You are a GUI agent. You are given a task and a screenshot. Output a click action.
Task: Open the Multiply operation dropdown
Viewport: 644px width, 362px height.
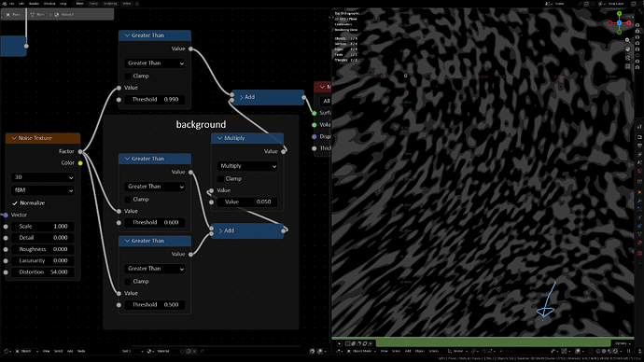(247, 166)
